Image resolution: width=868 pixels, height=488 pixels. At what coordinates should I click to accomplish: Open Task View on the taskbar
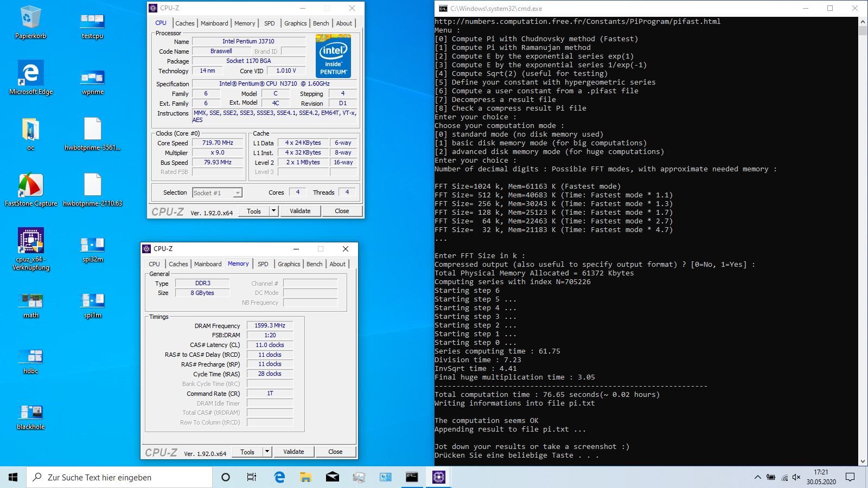pyautogui.click(x=252, y=477)
